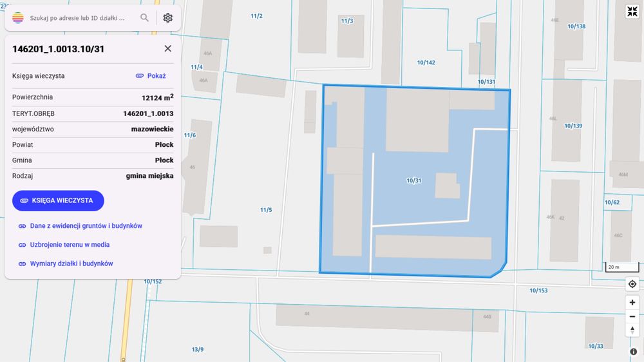Screen dimensions: 644x362
Task: Click the TERYT.OBRĘB value 146201_1.0013
Action: pos(148,113)
